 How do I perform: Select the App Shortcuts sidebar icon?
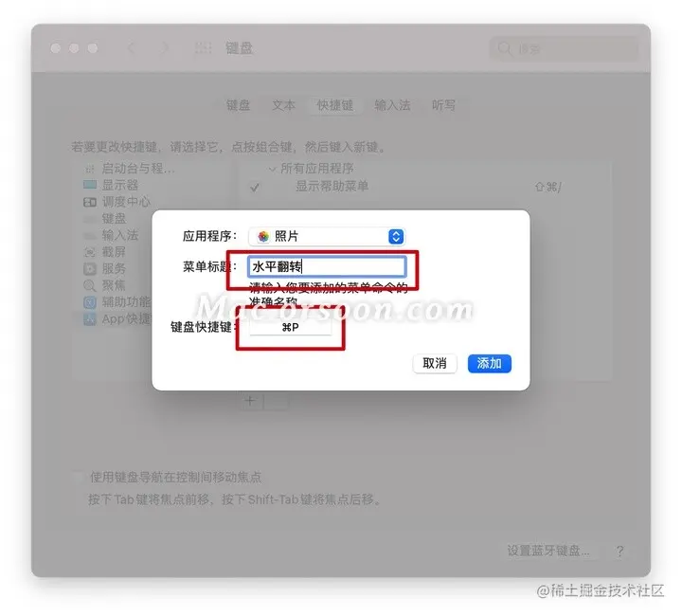[x=90, y=318]
